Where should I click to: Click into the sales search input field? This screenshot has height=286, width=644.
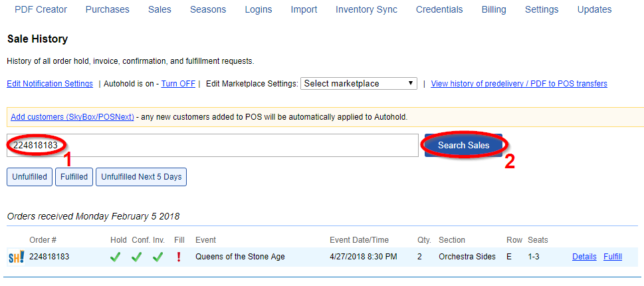(212, 145)
